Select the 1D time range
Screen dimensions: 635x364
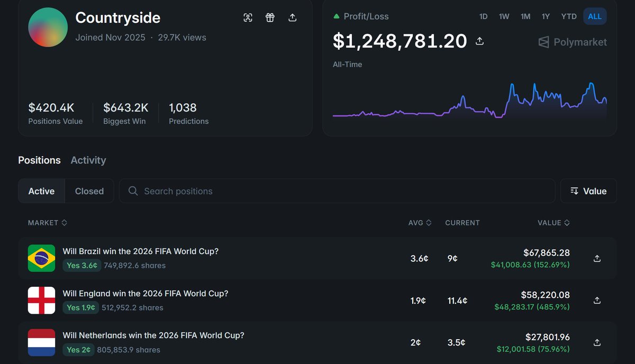tap(483, 16)
